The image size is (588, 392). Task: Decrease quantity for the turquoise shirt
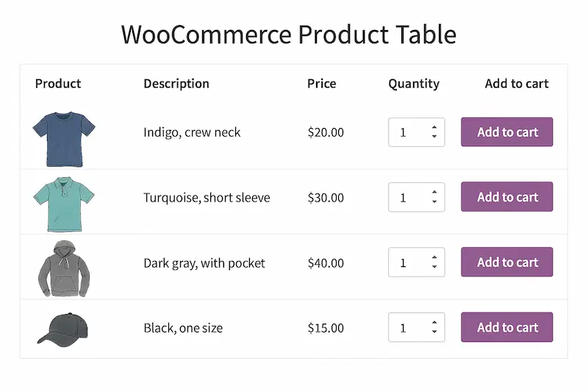coord(434,202)
